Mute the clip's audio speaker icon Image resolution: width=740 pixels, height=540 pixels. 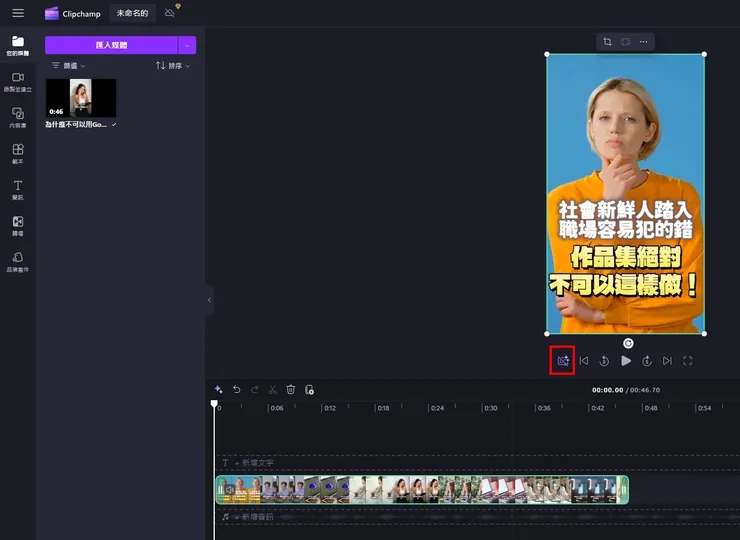(230, 490)
